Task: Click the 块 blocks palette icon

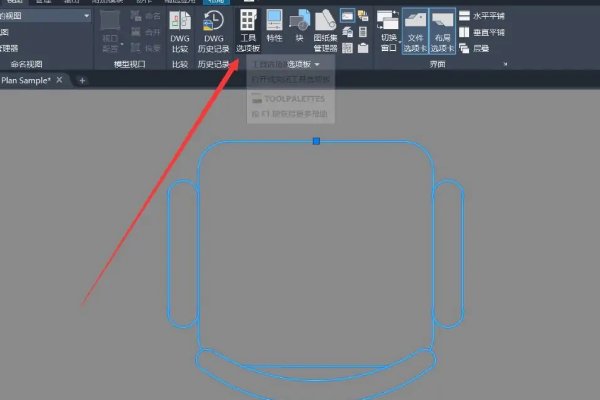Action: (x=299, y=31)
